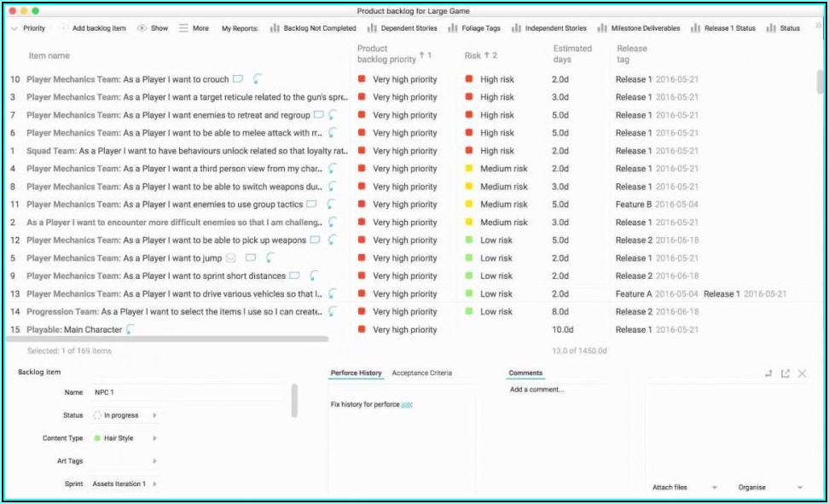829x504 pixels.
Task: Click the red priority swatch for crouch item
Action: (362, 79)
